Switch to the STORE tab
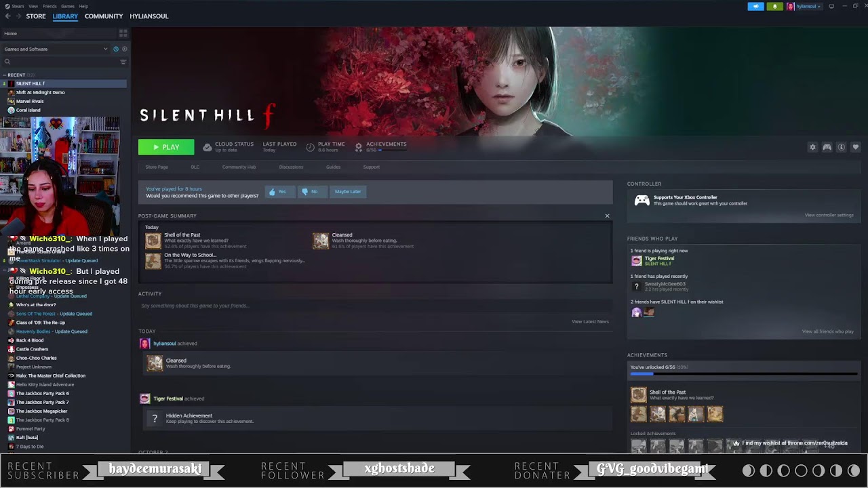The image size is (868, 488). (36, 16)
